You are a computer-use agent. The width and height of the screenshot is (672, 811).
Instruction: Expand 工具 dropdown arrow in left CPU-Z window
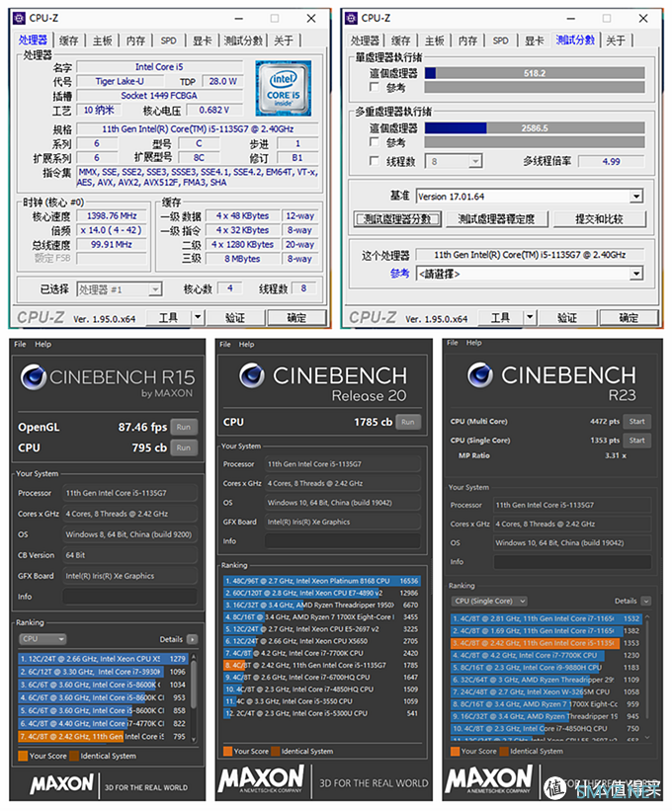pos(198,317)
